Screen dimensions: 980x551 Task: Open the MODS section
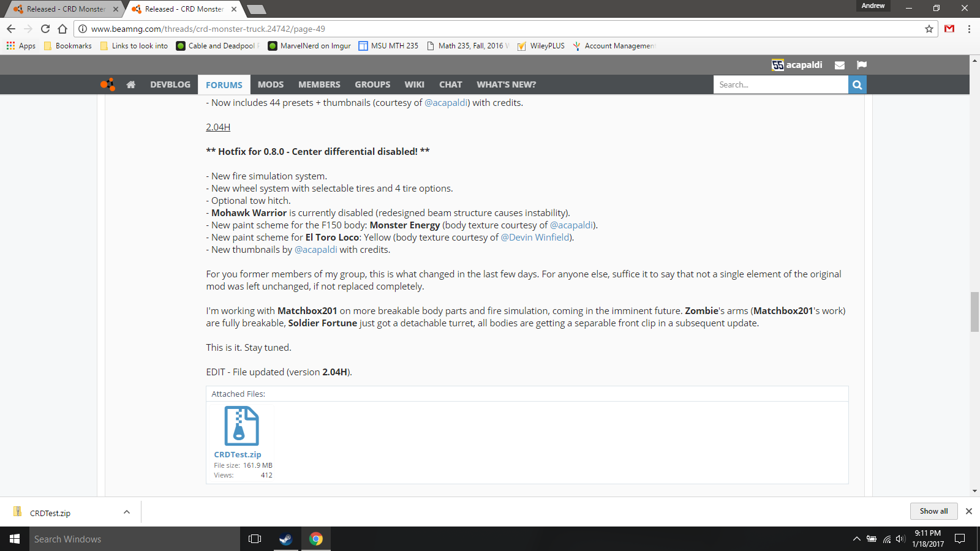(271, 84)
